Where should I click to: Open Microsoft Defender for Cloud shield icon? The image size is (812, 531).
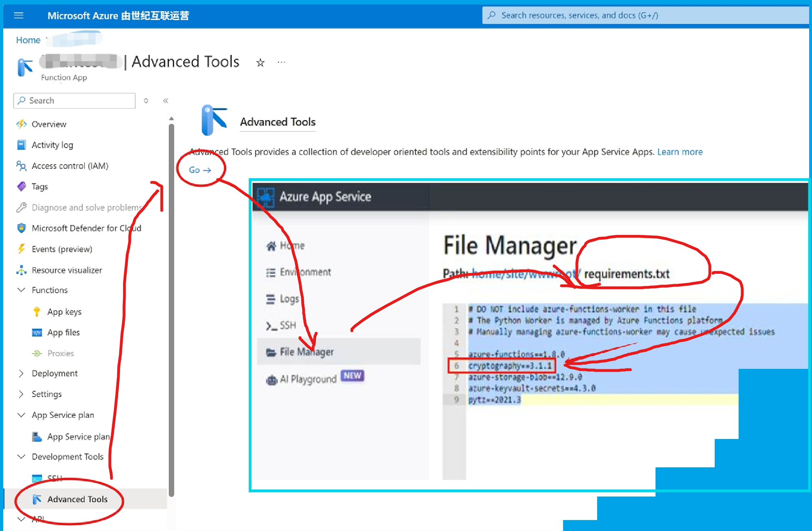click(x=21, y=228)
